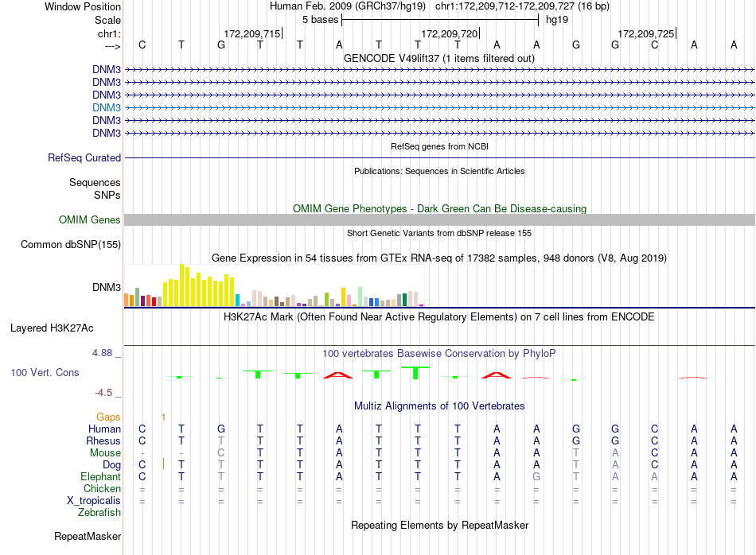Image resolution: width=756 pixels, height=555 pixels.
Task: Click the light green bar in GTEx chart
Action: [x=360, y=297]
